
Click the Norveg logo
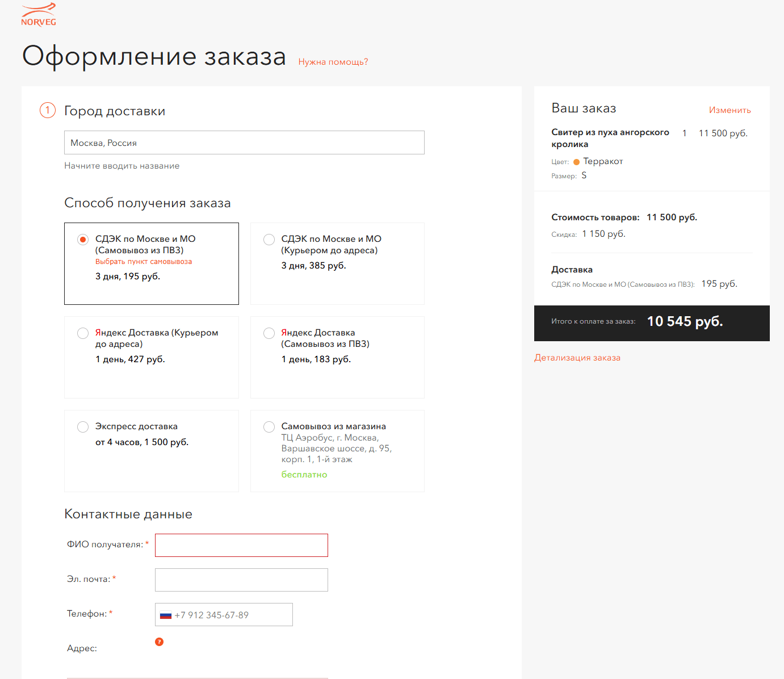39,14
